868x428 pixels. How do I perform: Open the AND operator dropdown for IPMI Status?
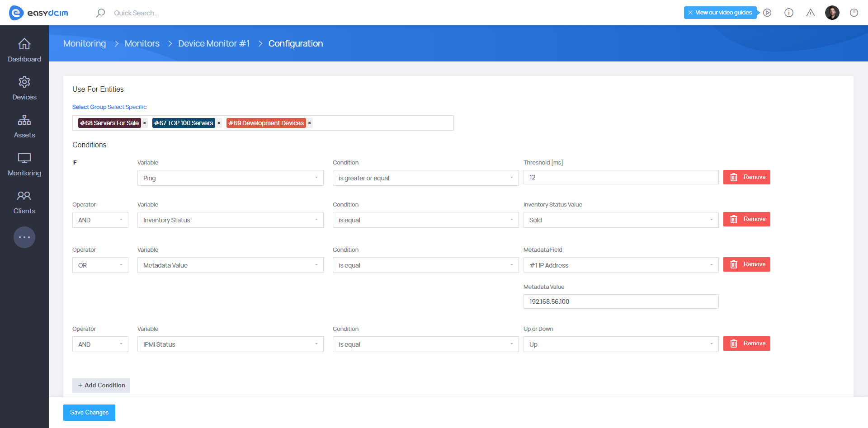pos(100,344)
